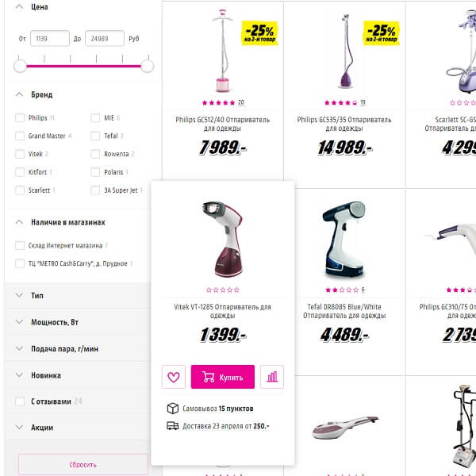Click star rating of Tefal DR8085
Viewport: 476px width, 476px height.
coord(342,290)
